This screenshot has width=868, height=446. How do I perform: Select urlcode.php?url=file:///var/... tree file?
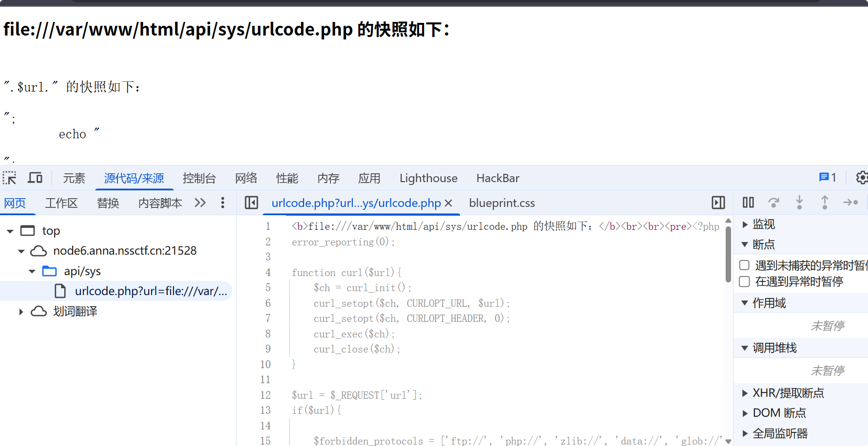coord(151,291)
